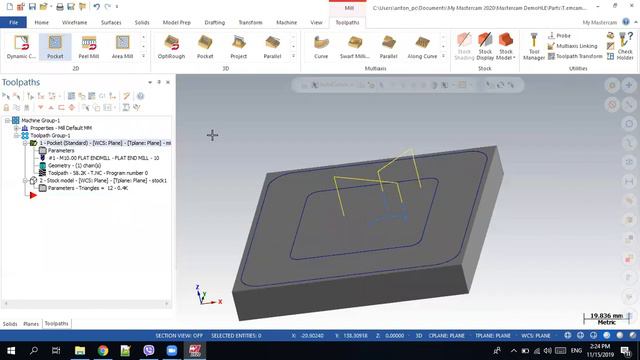640x360 pixels.
Task: Toggle Stock Display
Action: tap(485, 47)
